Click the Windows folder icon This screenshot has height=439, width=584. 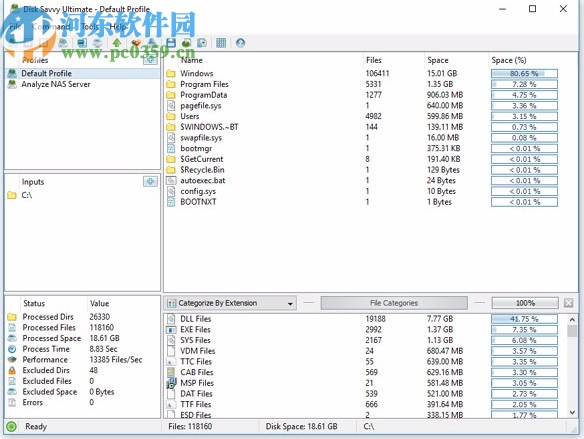pos(171,73)
